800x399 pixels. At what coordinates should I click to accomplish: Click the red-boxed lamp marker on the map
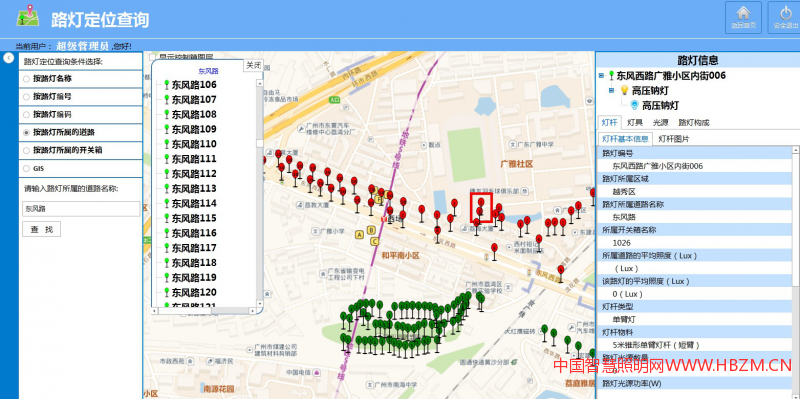(481, 207)
